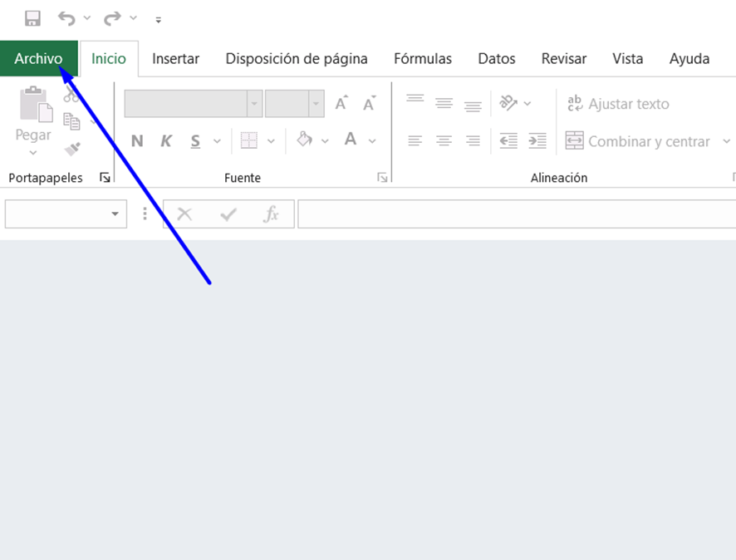Click the Format Painter brush icon

(72, 149)
